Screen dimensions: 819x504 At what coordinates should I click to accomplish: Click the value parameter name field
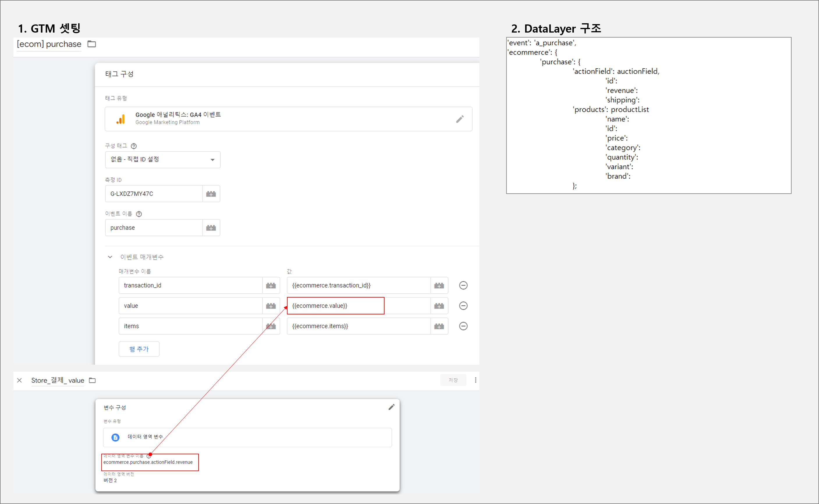coord(190,306)
